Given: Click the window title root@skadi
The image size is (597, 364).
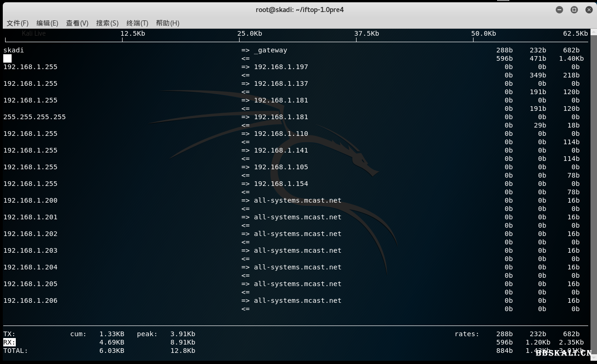Looking at the screenshot, I should (x=299, y=10).
